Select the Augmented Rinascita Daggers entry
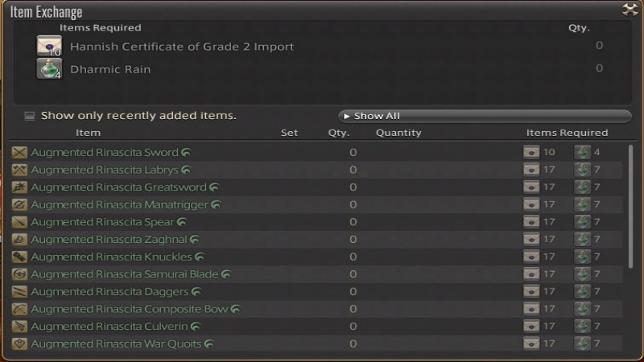The image size is (644, 362). (x=109, y=291)
